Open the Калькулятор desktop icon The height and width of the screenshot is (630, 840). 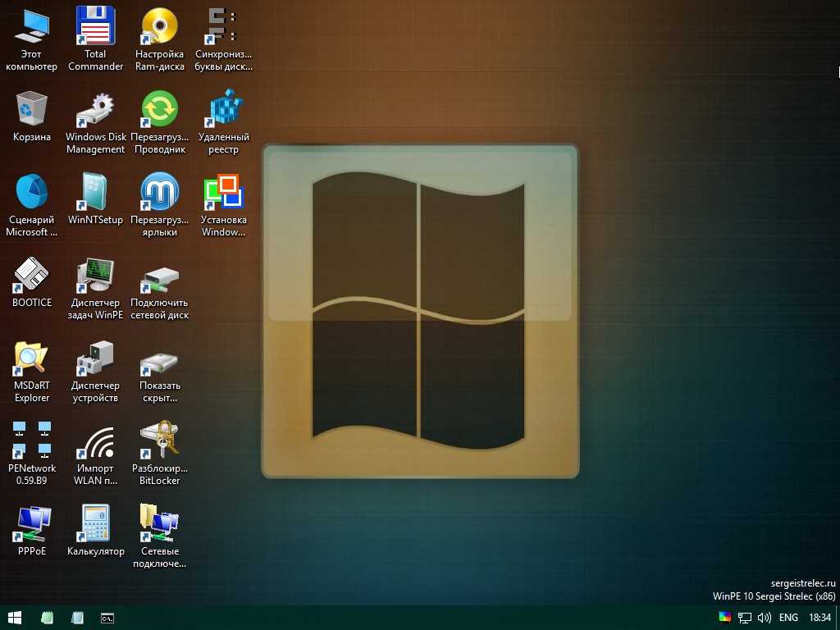[95, 523]
